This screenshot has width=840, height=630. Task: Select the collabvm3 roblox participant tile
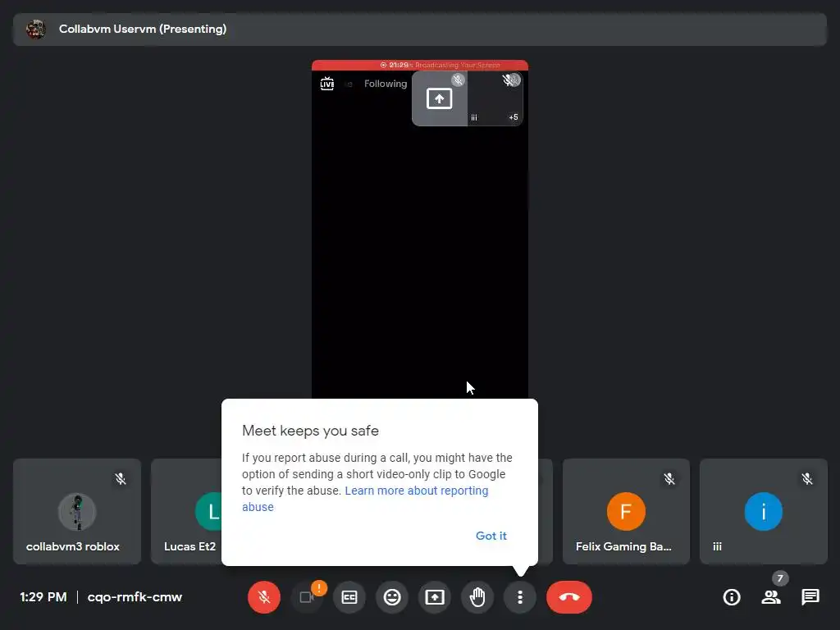tap(77, 511)
